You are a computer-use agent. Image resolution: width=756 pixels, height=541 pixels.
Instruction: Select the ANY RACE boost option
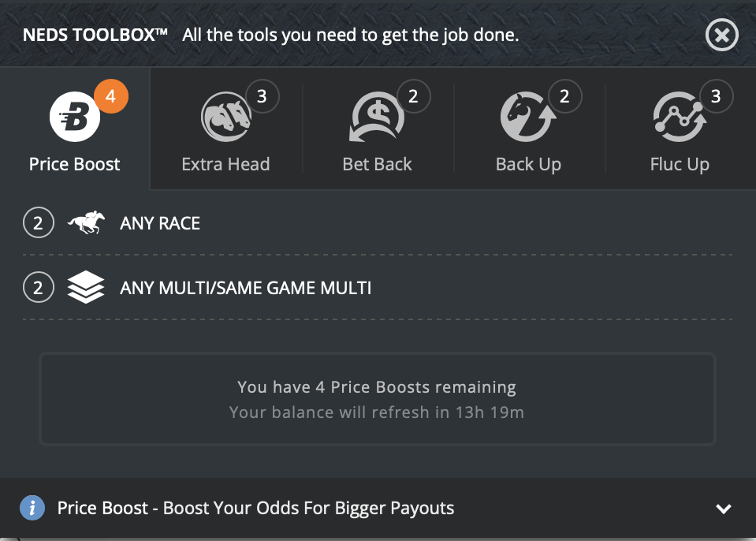[378, 222]
